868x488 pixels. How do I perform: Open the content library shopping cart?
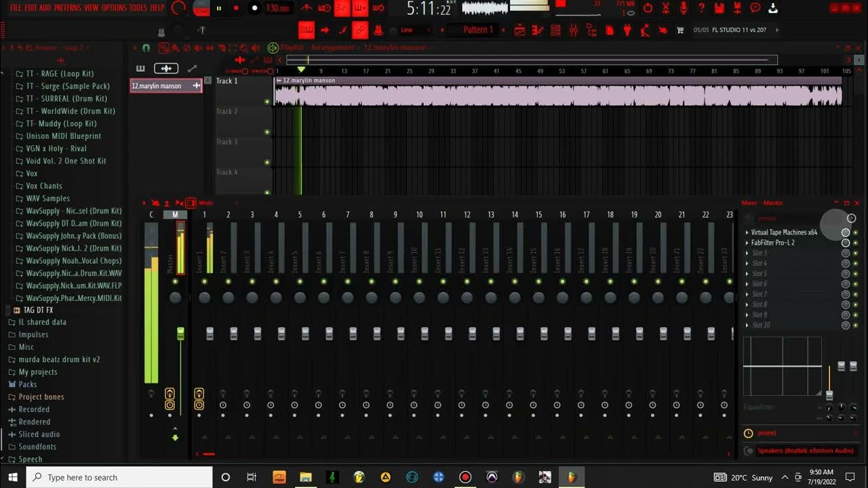coord(680,30)
